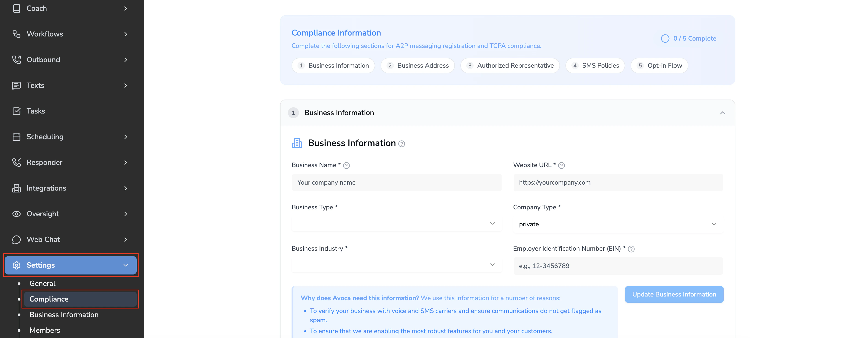Viewport: 868px width, 338px height.
Task: Click the EIN help question icon
Action: pyautogui.click(x=631, y=249)
